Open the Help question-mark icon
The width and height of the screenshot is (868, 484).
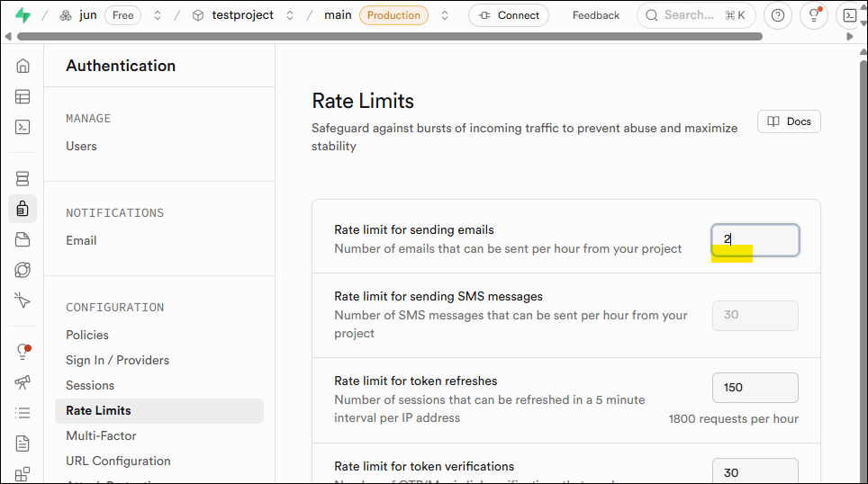click(778, 15)
